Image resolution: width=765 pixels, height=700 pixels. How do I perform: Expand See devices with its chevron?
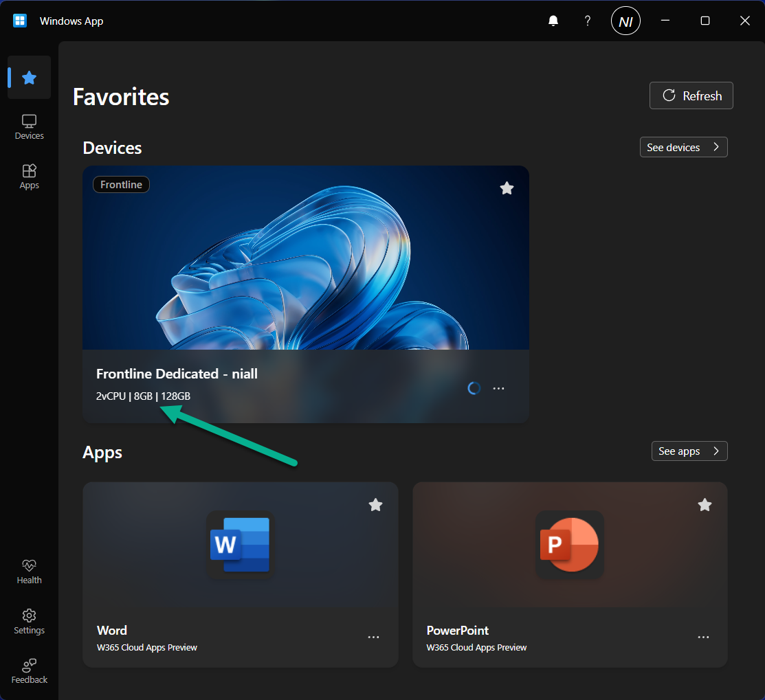point(715,146)
